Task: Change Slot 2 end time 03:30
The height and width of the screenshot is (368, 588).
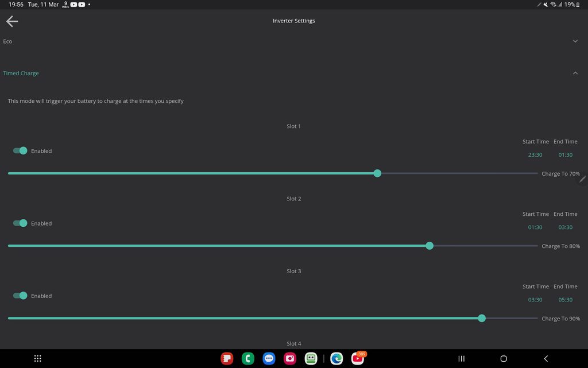Action: (566, 227)
